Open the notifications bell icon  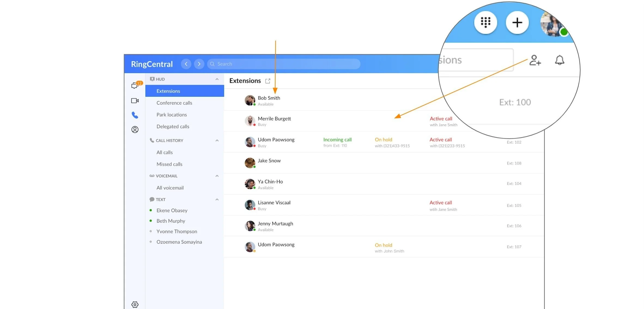pos(560,60)
